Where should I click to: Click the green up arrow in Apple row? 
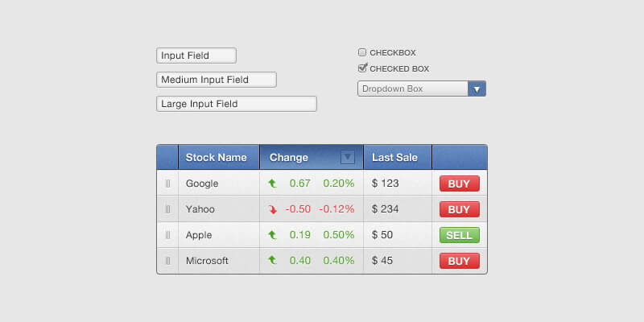pyautogui.click(x=273, y=235)
